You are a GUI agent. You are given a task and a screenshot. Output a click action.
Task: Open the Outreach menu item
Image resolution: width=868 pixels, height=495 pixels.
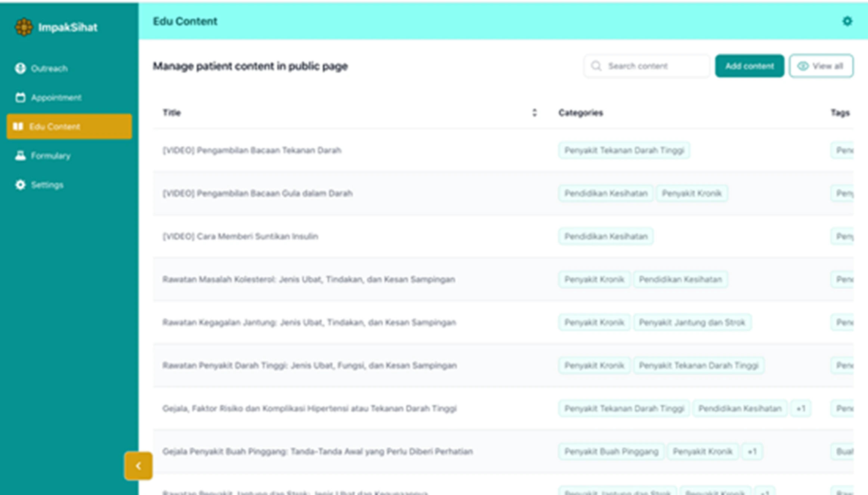(x=49, y=68)
